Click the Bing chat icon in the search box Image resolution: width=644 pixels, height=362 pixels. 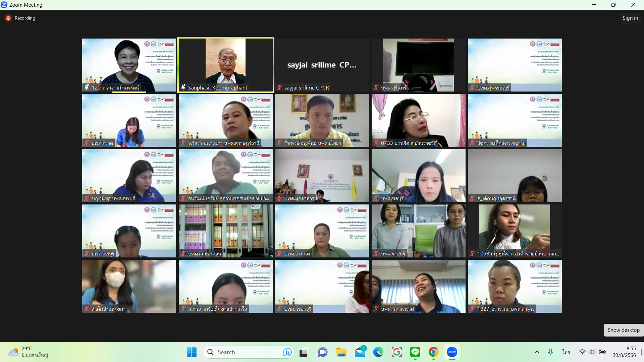point(287,352)
